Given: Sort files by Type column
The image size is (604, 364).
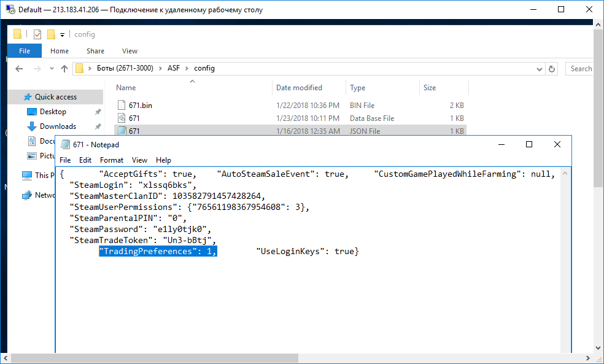Looking at the screenshot, I should tap(357, 87).
